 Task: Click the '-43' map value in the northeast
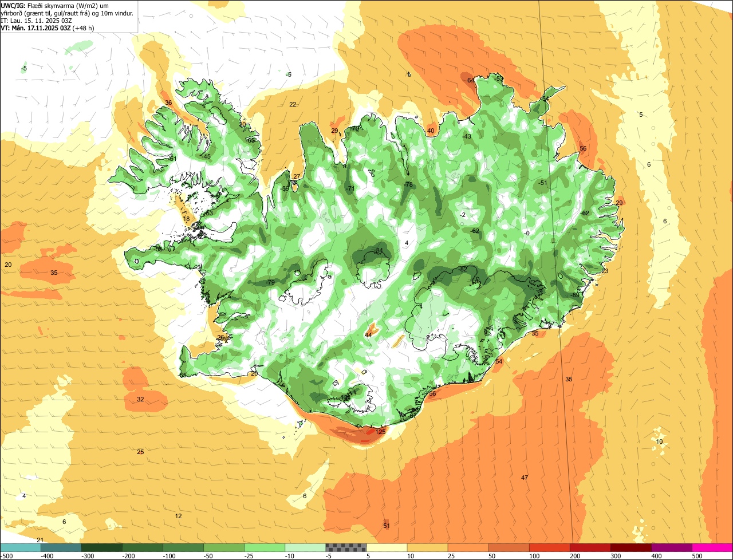(466, 136)
